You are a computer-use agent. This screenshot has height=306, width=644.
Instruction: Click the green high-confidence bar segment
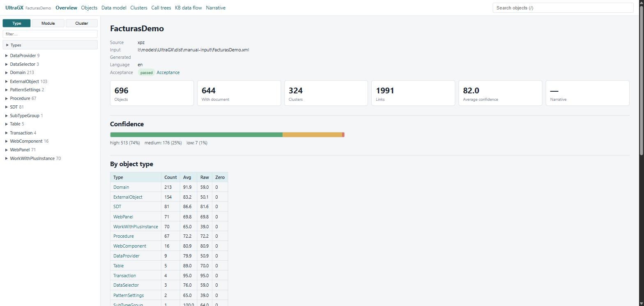click(x=196, y=134)
